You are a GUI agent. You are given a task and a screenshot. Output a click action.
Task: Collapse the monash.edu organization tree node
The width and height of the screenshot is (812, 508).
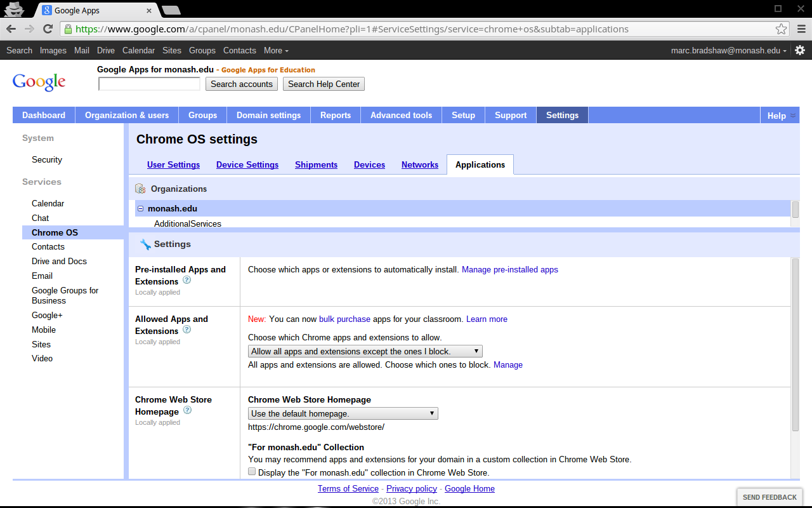pyautogui.click(x=141, y=208)
